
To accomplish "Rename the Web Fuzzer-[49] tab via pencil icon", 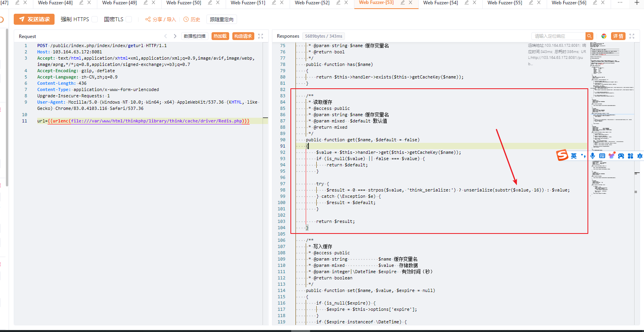I will [146, 2].
